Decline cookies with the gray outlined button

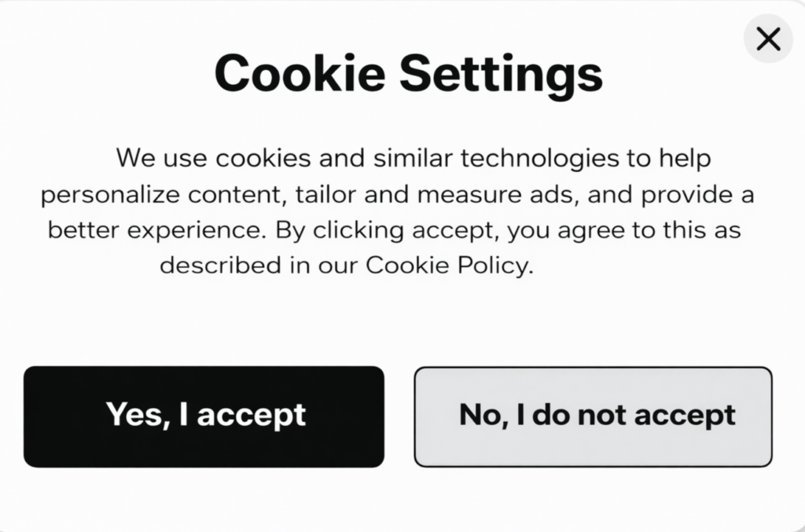(x=594, y=416)
